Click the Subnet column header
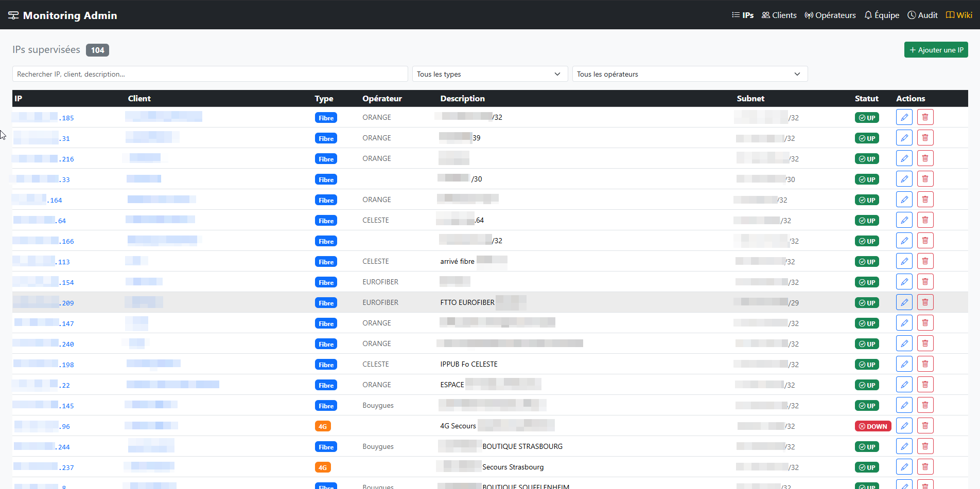The image size is (980, 489). pos(750,98)
